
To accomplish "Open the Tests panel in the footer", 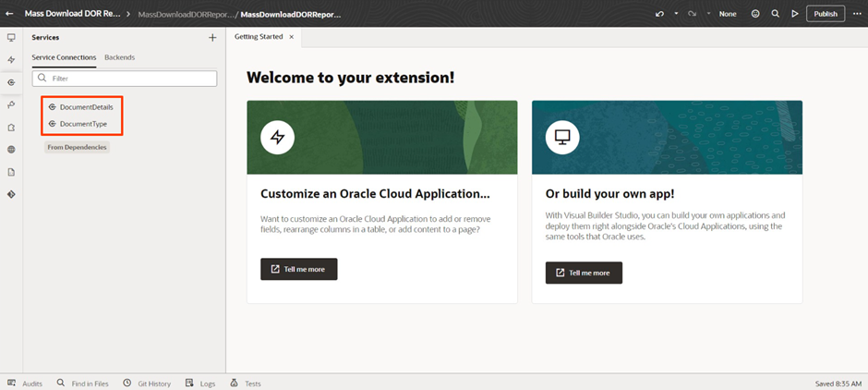I will [246, 384].
